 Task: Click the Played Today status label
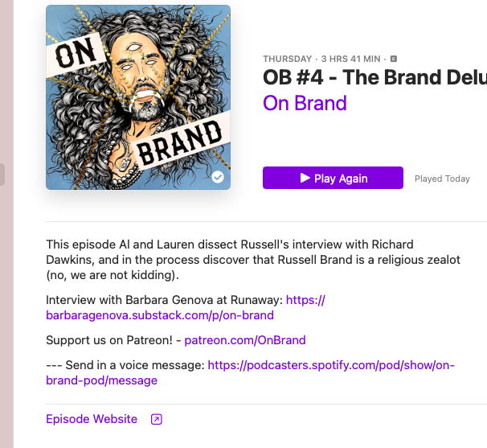pos(442,179)
